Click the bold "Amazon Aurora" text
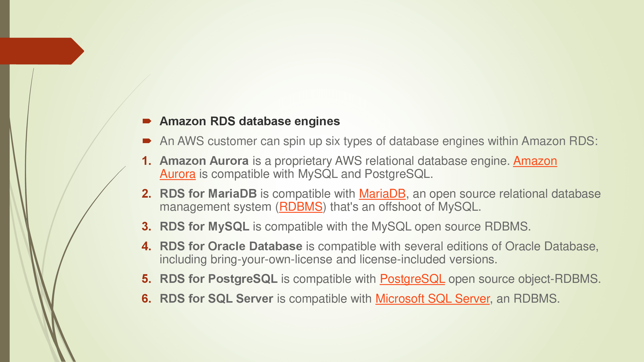This screenshot has width=644, height=362. coord(204,161)
